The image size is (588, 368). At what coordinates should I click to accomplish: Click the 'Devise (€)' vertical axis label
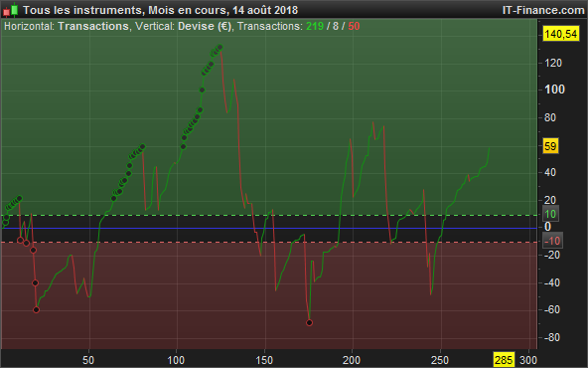point(205,26)
